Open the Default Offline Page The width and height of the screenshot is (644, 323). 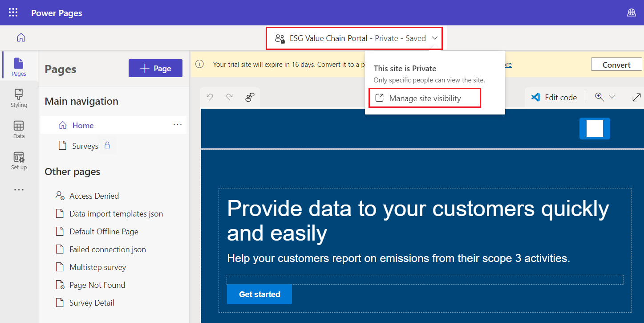tap(104, 231)
